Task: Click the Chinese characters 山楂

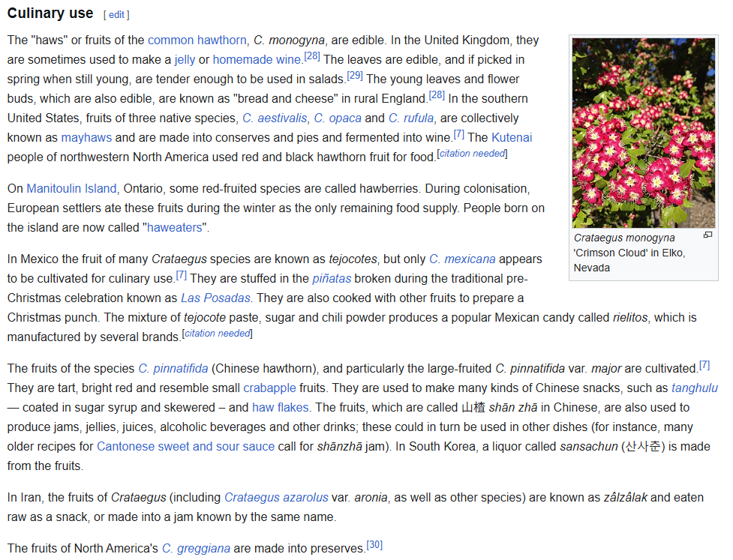Action: click(473, 408)
